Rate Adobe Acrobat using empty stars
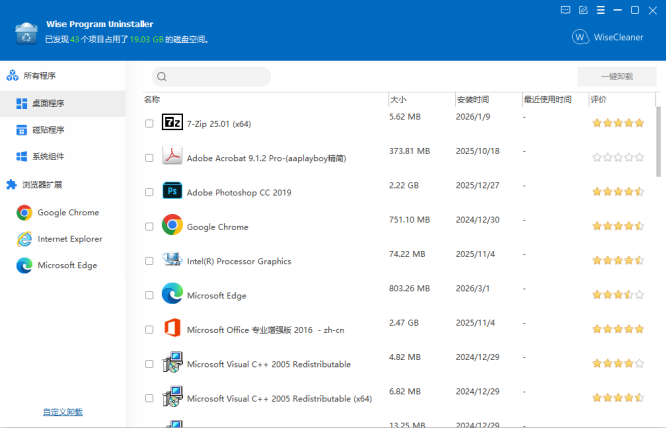Image resolution: width=666 pixels, height=428 pixels. point(618,158)
